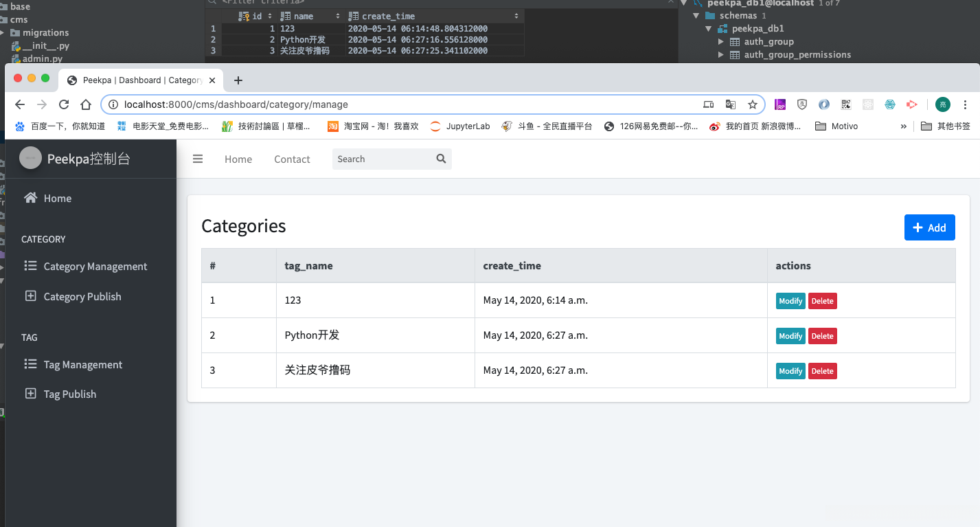Open the 技術討論區 bookmark
The width and height of the screenshot is (980, 527).
[x=266, y=126]
